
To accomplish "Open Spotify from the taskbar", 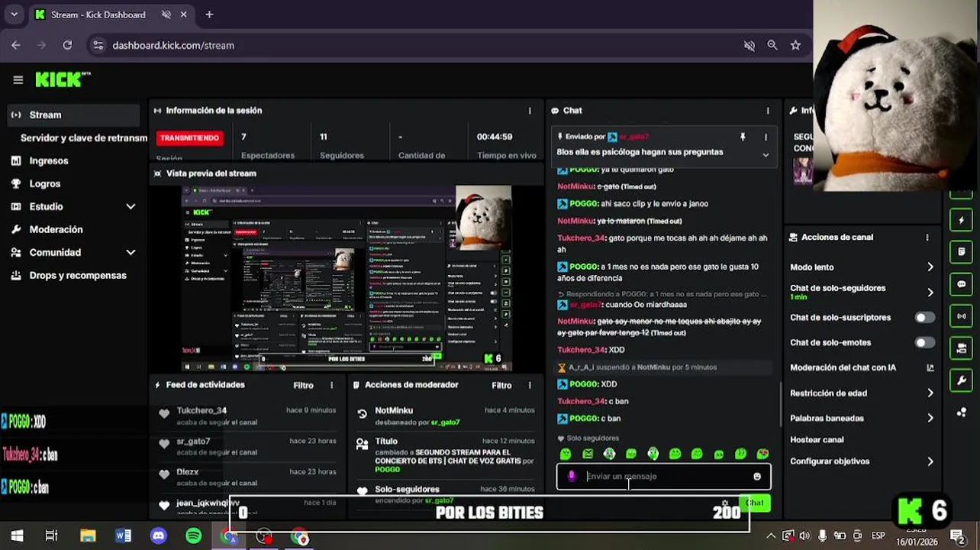I will [x=194, y=536].
